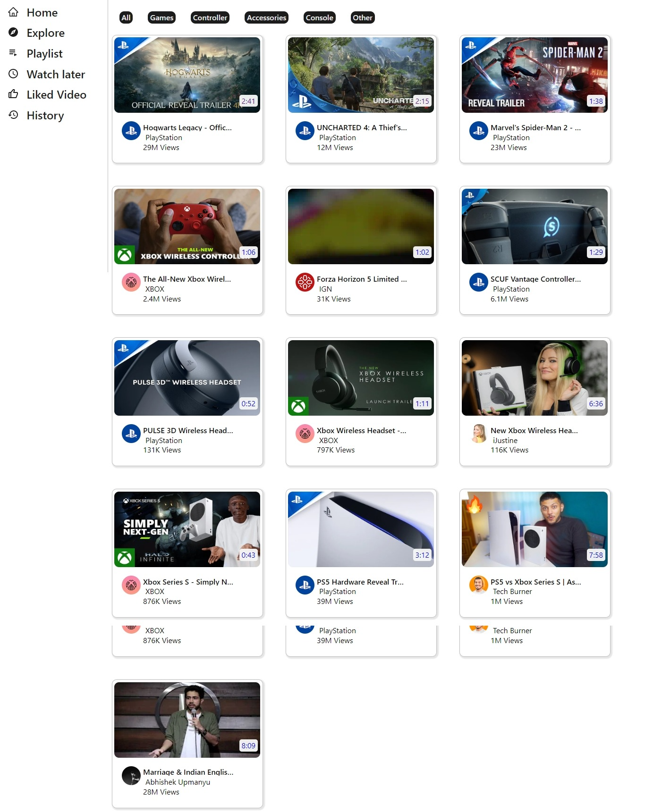
Task: Open viewing History in sidebar
Action: pyautogui.click(x=45, y=116)
